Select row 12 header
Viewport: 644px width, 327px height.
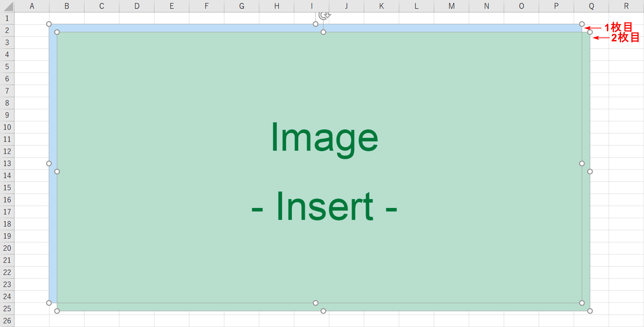(7, 151)
